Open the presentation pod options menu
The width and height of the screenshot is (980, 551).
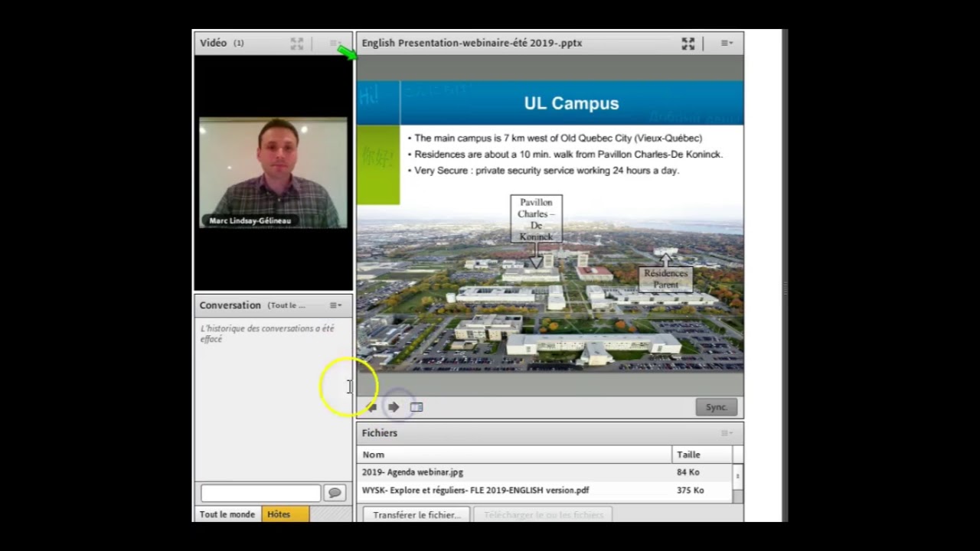tap(727, 44)
